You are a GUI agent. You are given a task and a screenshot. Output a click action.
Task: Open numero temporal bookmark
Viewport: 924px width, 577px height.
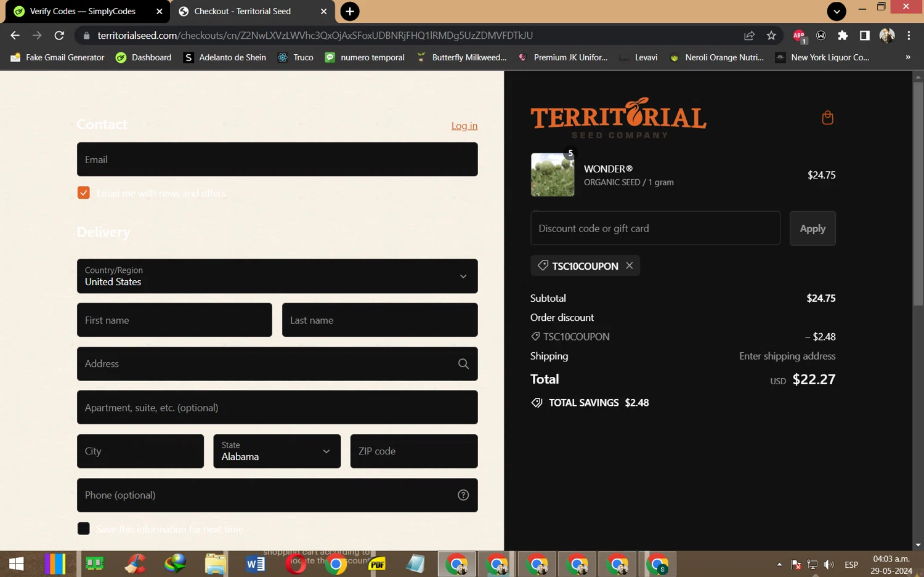point(365,57)
